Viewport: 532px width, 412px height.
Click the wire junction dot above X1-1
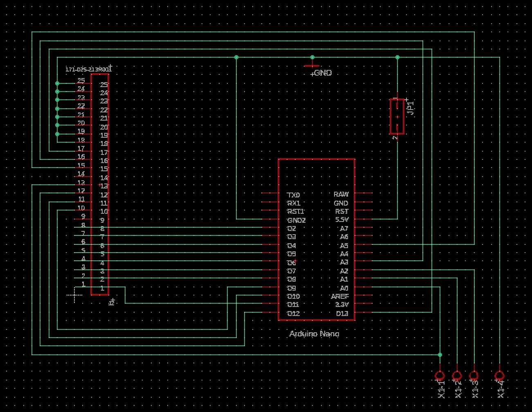point(440,354)
